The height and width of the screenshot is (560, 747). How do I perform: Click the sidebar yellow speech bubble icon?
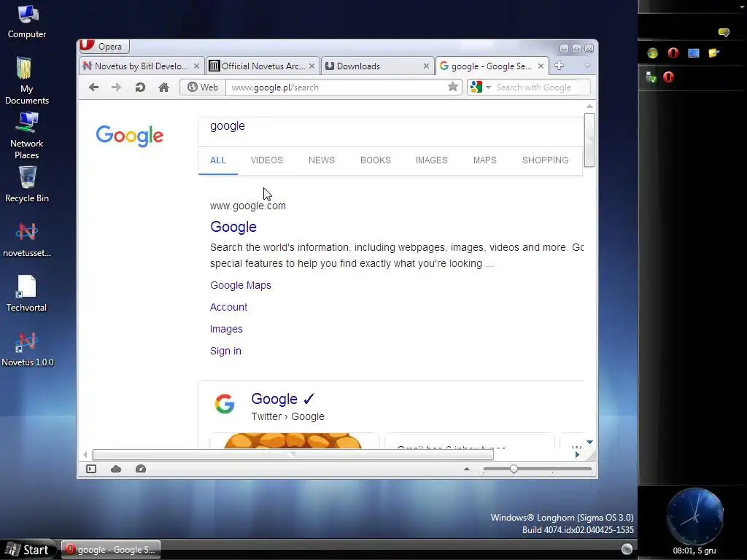[x=724, y=32]
